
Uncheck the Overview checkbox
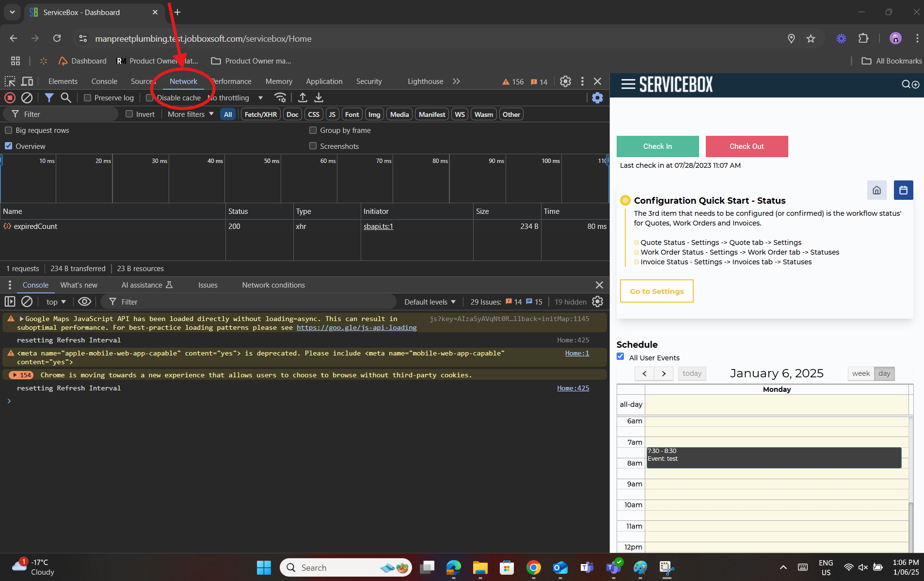coord(8,146)
